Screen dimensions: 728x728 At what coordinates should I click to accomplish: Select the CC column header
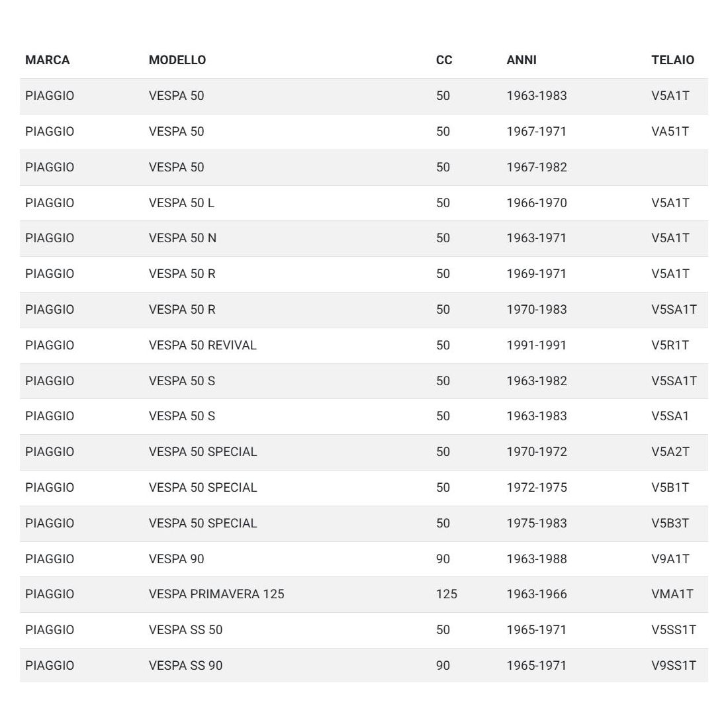(x=444, y=60)
